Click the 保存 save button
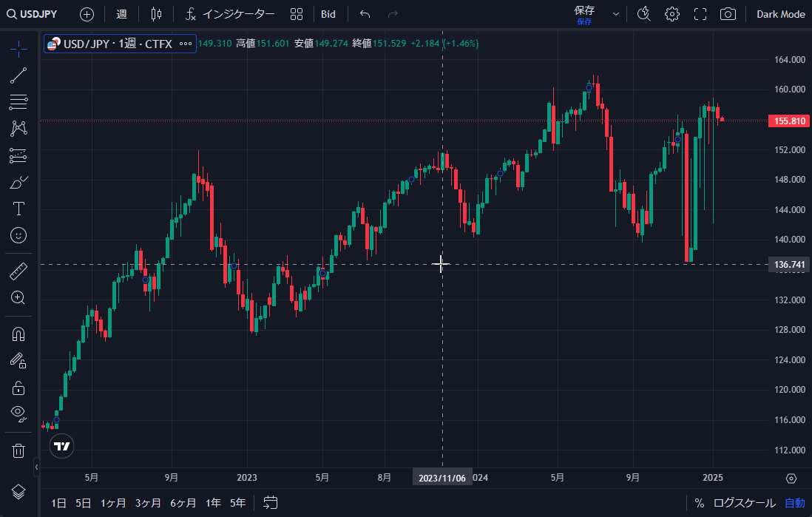 coord(585,15)
